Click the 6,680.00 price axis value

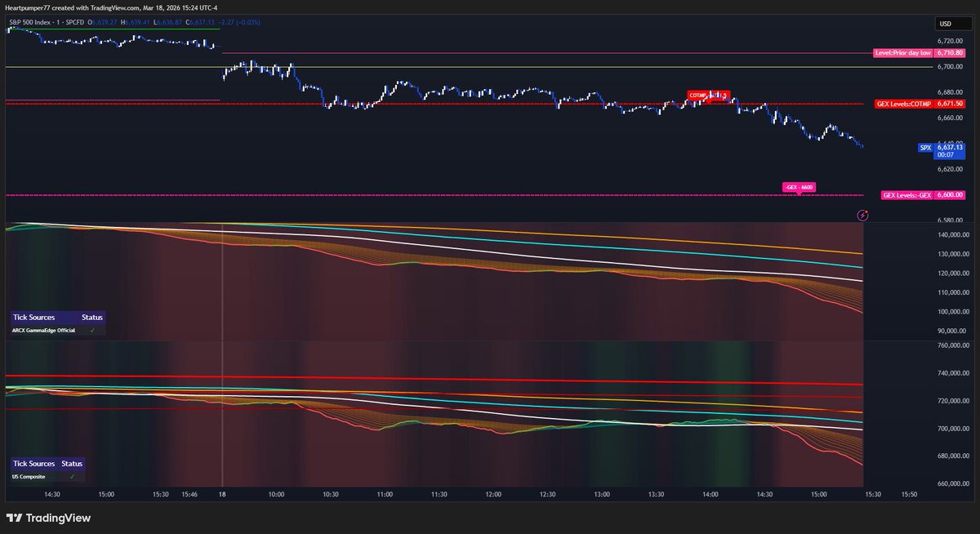951,92
